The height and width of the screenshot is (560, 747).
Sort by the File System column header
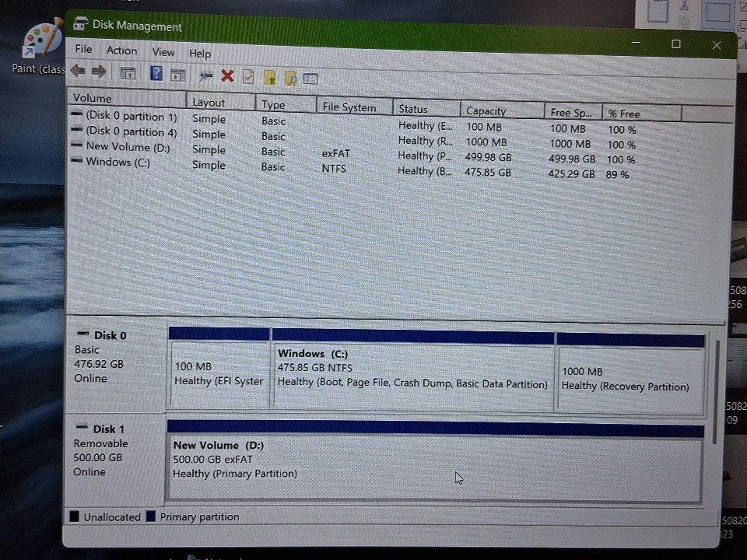pos(355,107)
